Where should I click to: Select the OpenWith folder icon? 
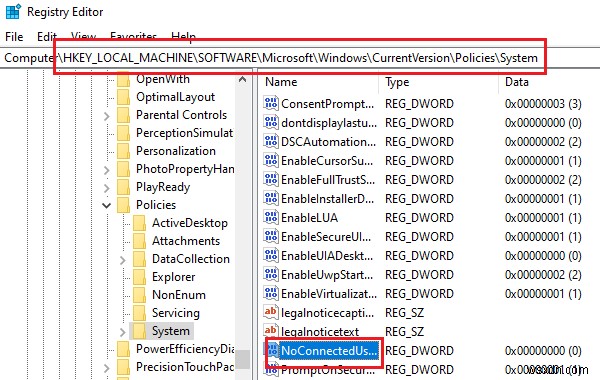pos(123,79)
